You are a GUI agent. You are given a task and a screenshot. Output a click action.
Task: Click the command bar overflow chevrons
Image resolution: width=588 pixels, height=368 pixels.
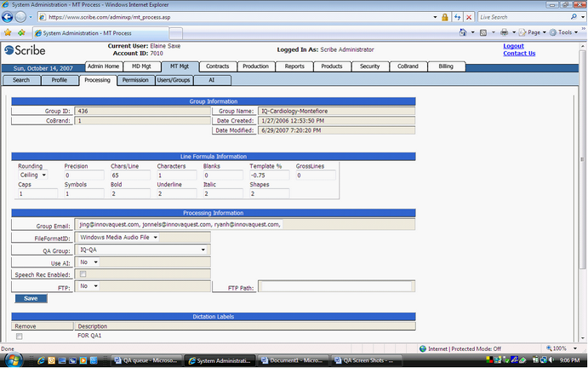pyautogui.click(x=584, y=28)
